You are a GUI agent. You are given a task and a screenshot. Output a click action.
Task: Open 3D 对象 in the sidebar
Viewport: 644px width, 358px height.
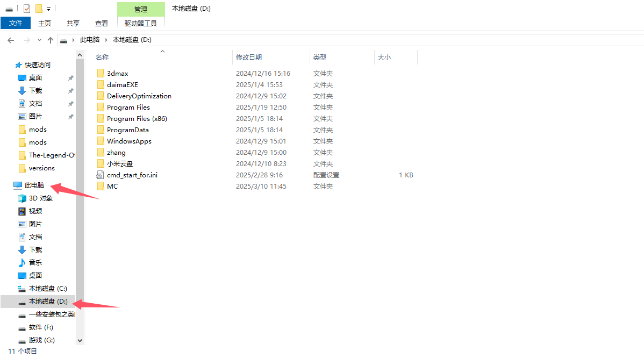click(x=41, y=198)
